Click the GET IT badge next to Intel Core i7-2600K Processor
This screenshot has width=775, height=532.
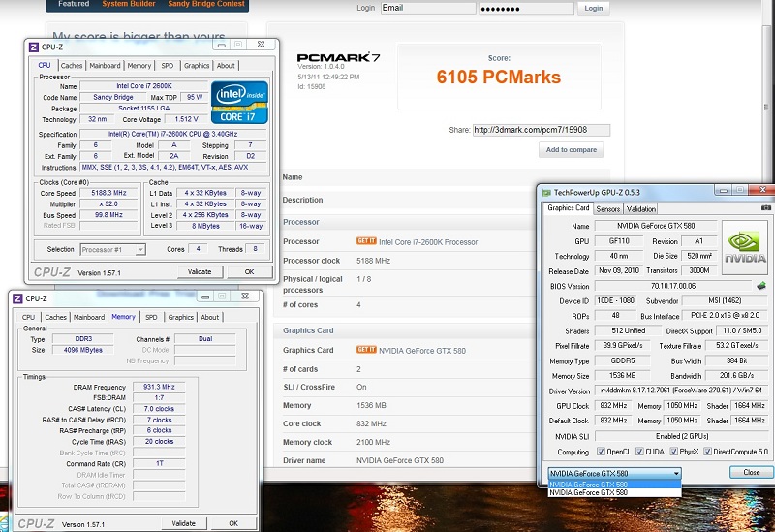(366, 241)
